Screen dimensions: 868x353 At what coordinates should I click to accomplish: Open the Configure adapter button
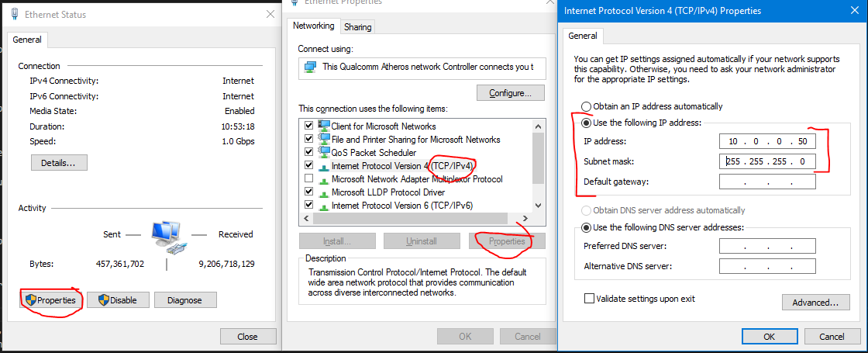(510, 93)
